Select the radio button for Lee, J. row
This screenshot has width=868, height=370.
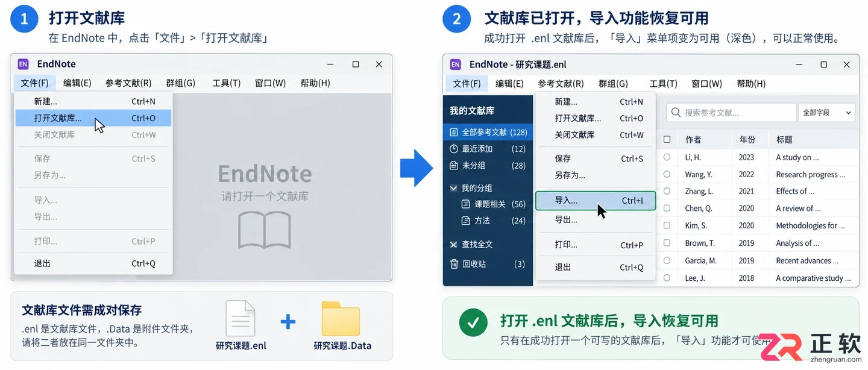[x=667, y=278]
